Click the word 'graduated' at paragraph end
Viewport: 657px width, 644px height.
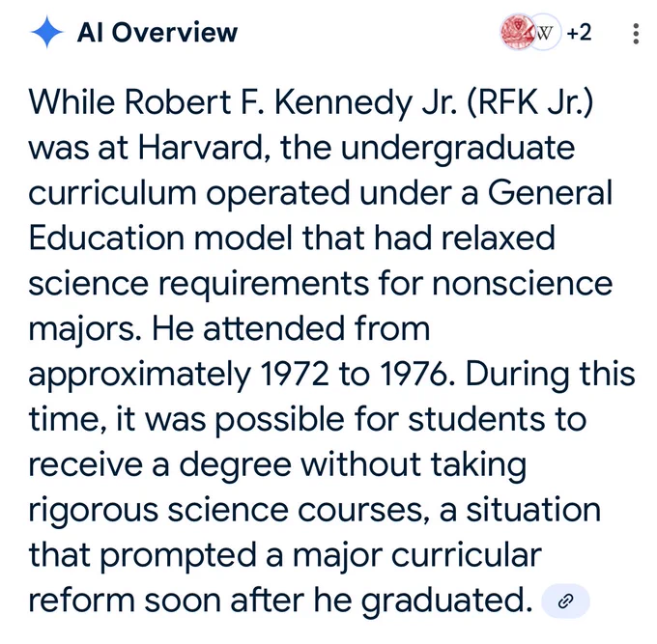click(446, 601)
